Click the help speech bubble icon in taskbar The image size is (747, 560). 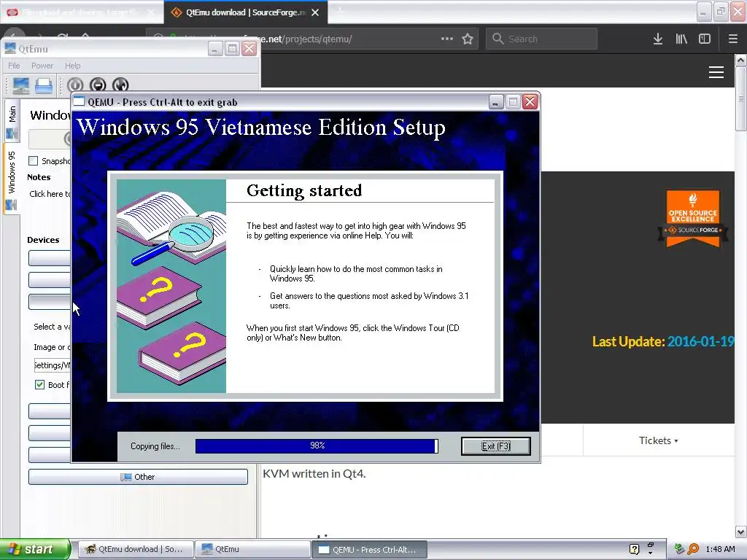[634, 549]
